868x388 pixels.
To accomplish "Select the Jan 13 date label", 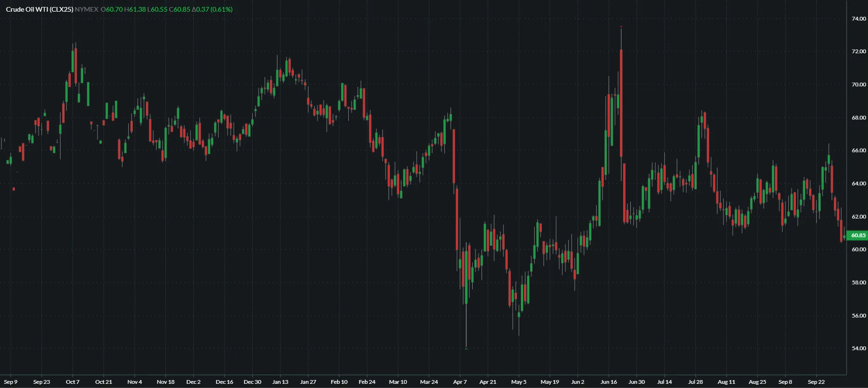I will (280, 382).
